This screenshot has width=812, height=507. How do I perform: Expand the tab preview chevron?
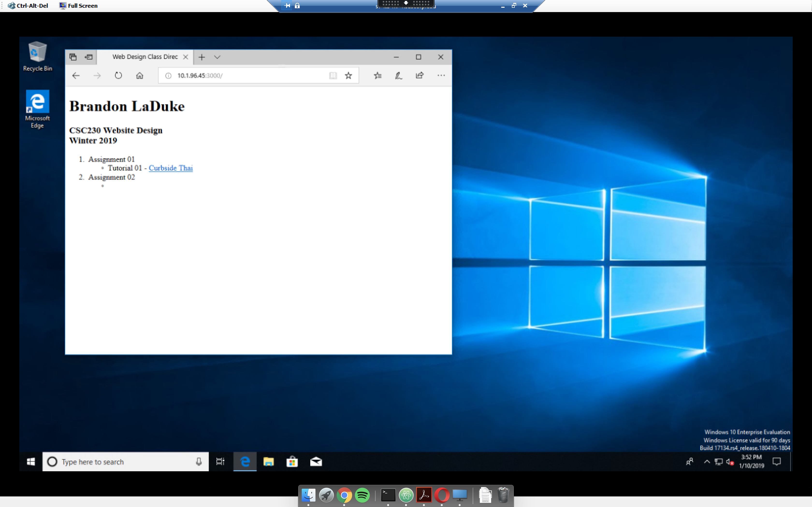click(x=217, y=57)
